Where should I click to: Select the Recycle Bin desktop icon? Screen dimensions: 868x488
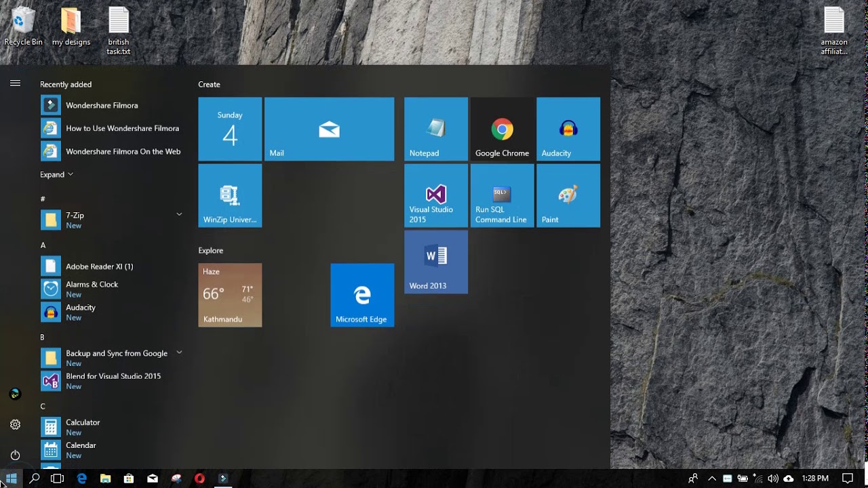pos(23,27)
